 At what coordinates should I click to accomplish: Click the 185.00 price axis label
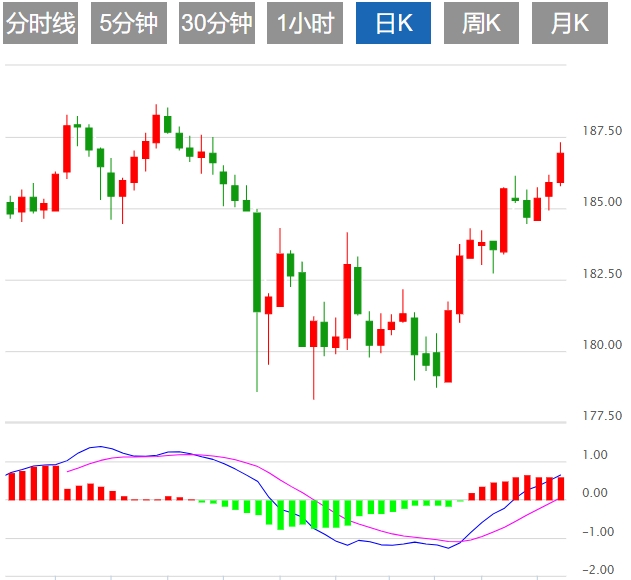pos(602,202)
